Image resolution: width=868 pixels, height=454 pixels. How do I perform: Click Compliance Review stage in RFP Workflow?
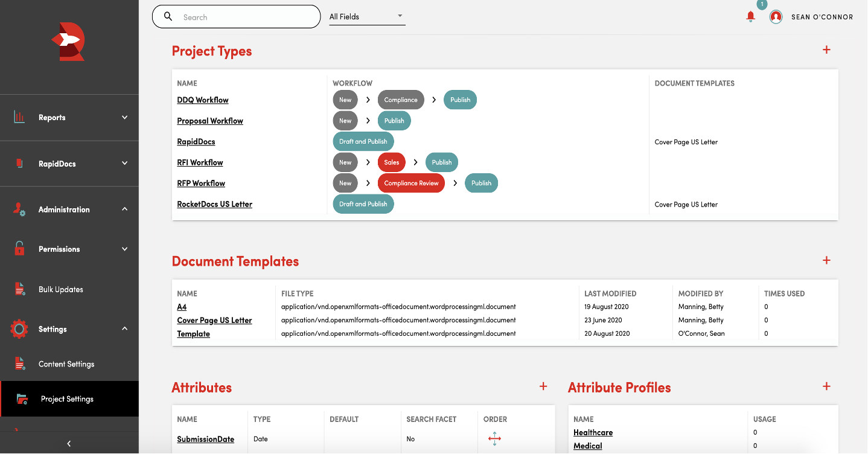click(x=411, y=183)
